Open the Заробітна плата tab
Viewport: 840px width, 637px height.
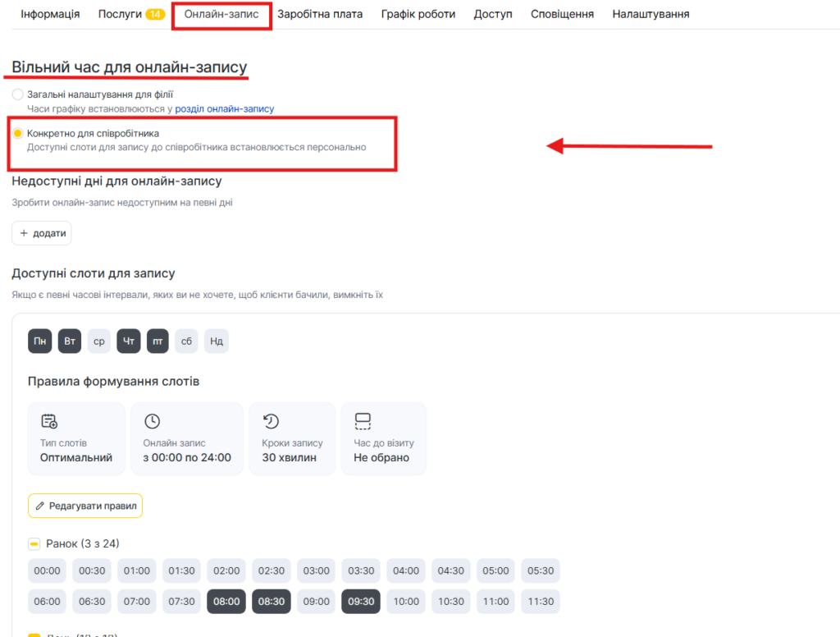pos(320,14)
